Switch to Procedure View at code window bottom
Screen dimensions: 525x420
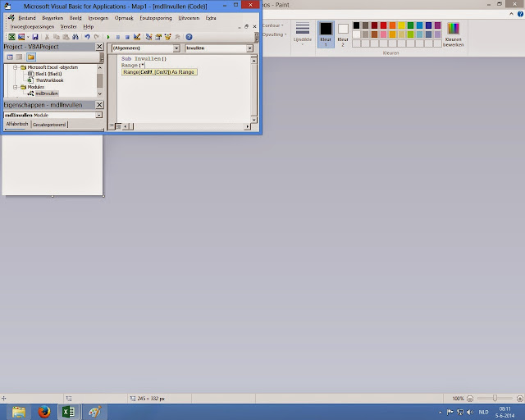point(112,126)
